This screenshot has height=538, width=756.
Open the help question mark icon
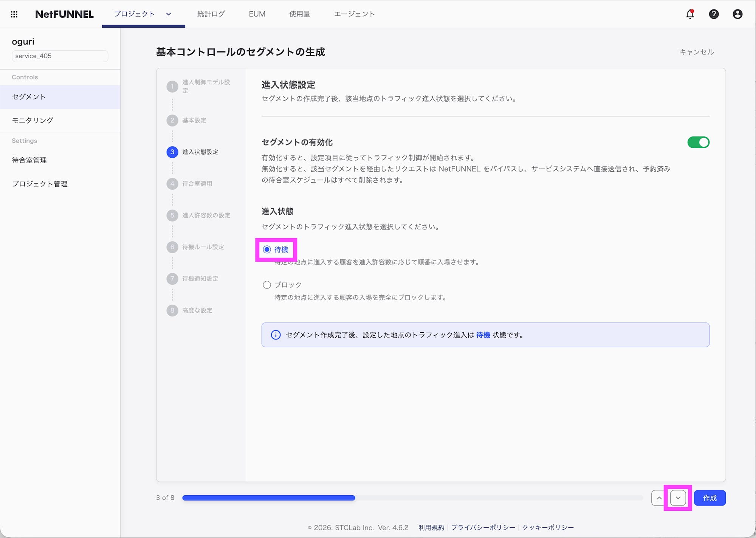click(714, 14)
